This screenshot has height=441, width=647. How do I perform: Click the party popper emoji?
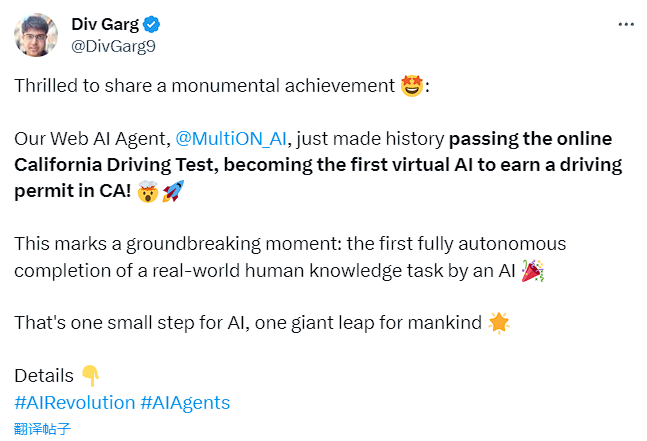click(x=532, y=270)
